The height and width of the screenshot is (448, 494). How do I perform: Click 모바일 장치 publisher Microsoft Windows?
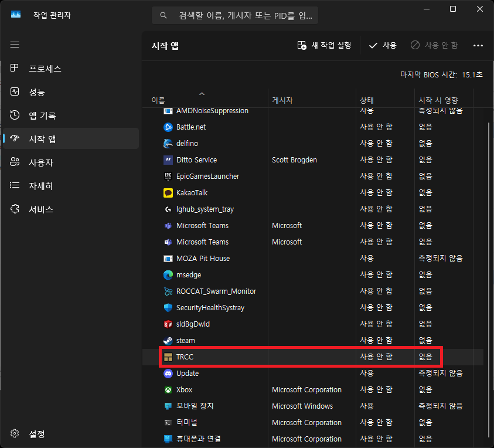coord(302,406)
